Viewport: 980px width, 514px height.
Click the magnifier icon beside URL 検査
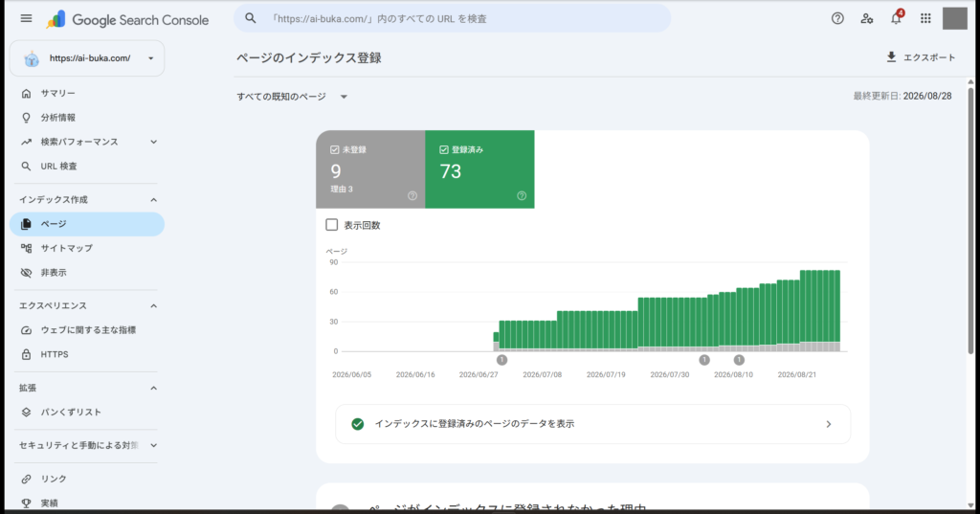click(x=26, y=167)
